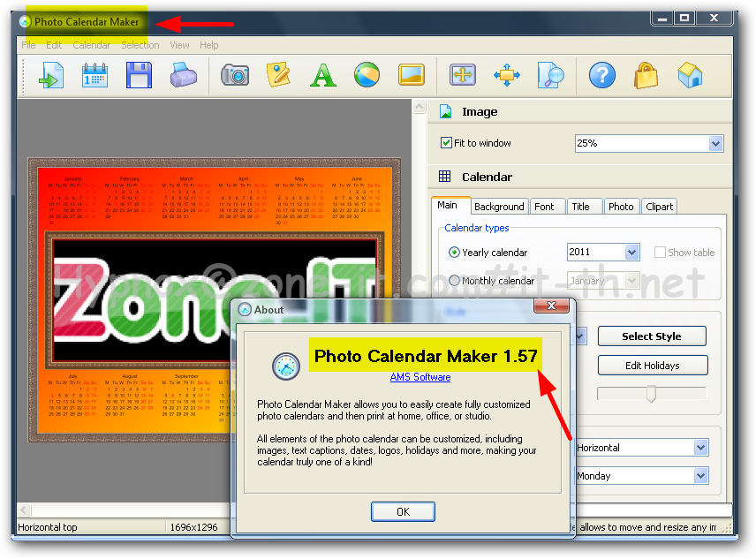Open Help with the blue question mark icon
This screenshot has height=559, width=756.
[x=602, y=75]
